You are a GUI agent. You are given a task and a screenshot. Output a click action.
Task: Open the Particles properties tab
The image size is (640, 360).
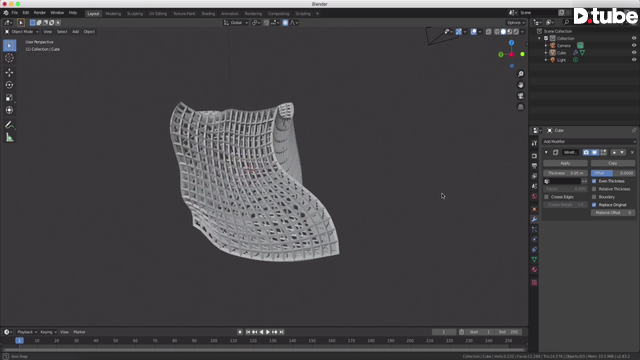coord(534,229)
